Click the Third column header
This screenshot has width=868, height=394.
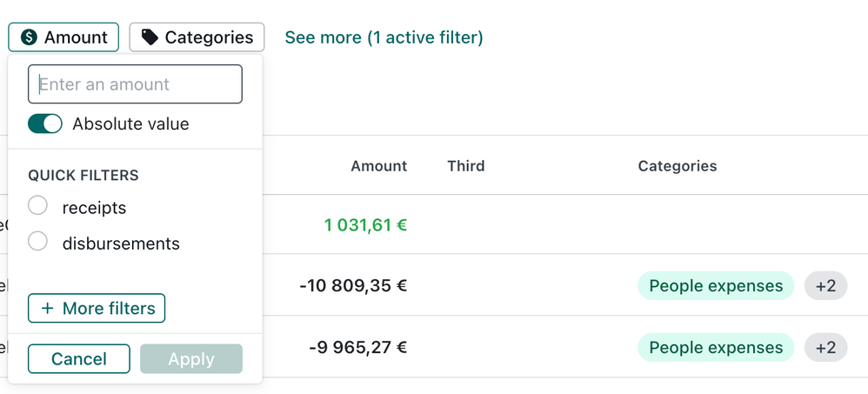click(x=465, y=165)
